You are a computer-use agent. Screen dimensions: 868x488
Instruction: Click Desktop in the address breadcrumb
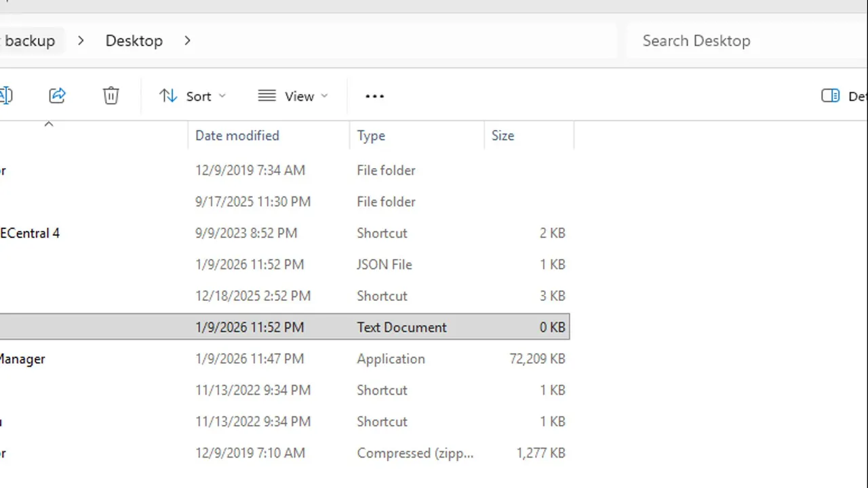(134, 41)
